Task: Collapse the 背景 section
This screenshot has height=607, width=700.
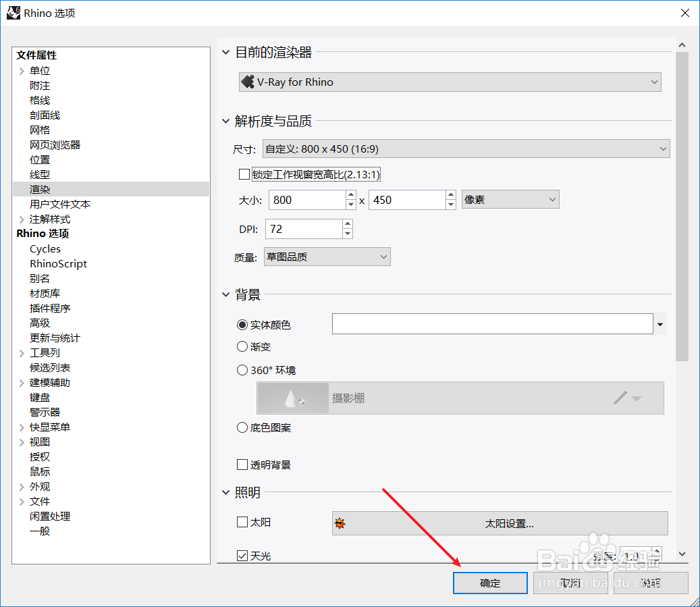Action: 226,294
